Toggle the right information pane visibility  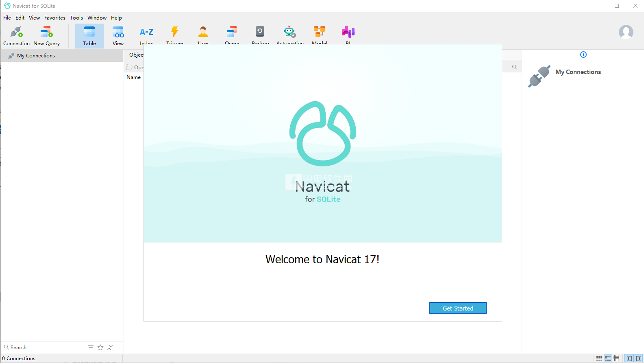click(638, 359)
